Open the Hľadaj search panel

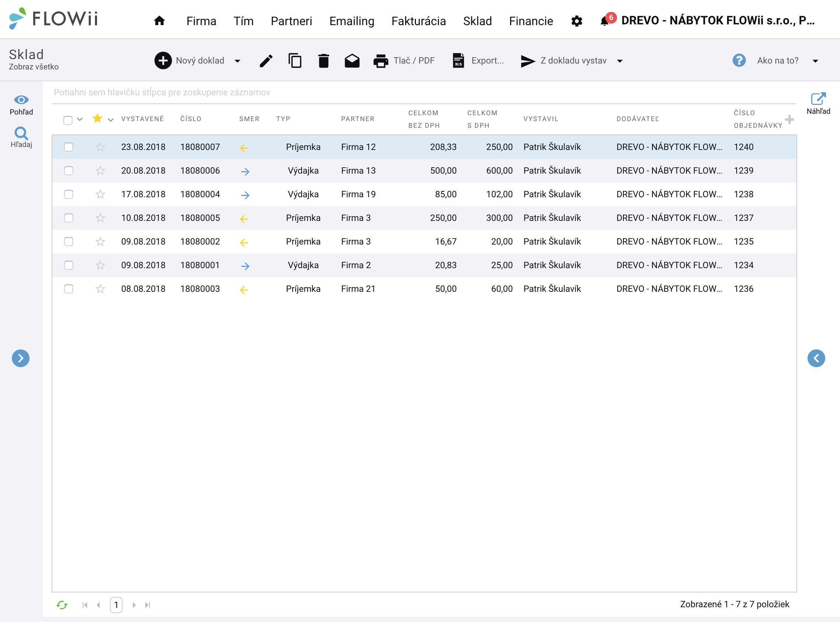pyautogui.click(x=21, y=137)
